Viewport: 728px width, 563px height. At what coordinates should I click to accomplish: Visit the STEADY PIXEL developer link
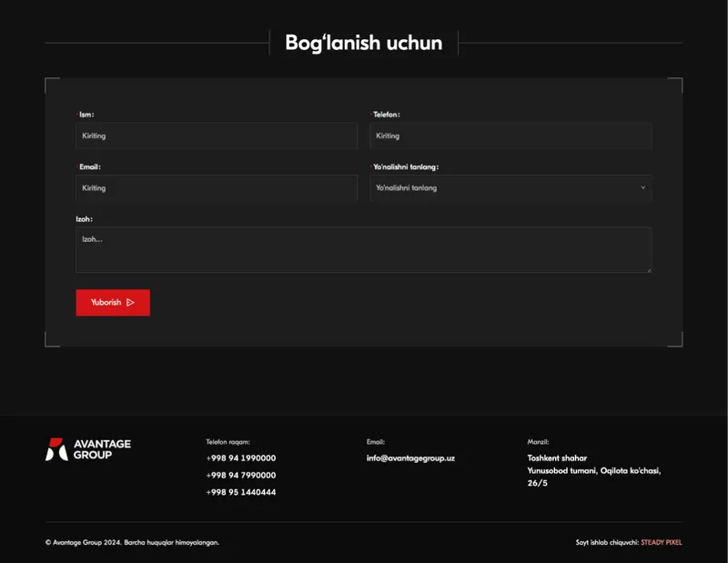tap(661, 542)
